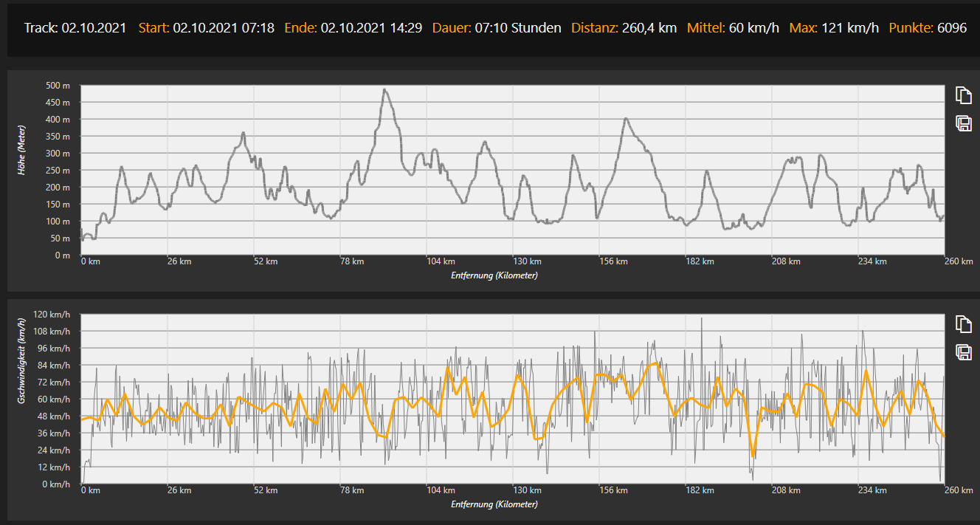This screenshot has height=525, width=980.
Task: Click points count '6096'
Action: [x=952, y=28]
